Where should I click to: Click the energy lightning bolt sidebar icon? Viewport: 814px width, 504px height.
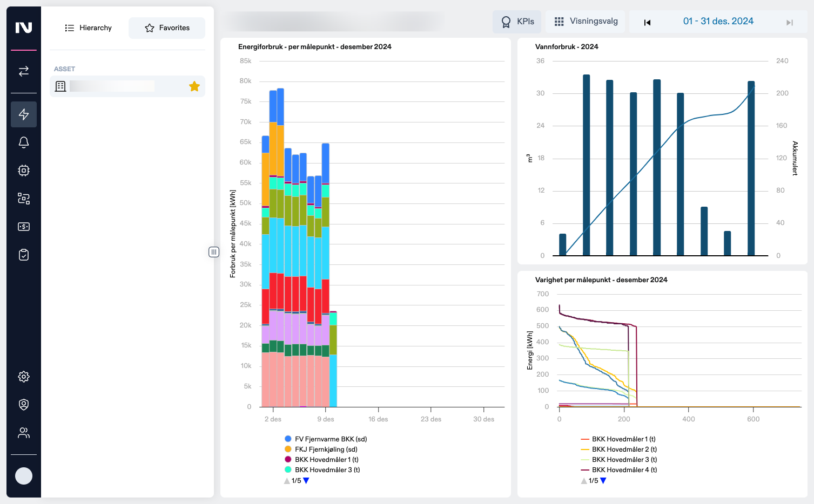[24, 114]
